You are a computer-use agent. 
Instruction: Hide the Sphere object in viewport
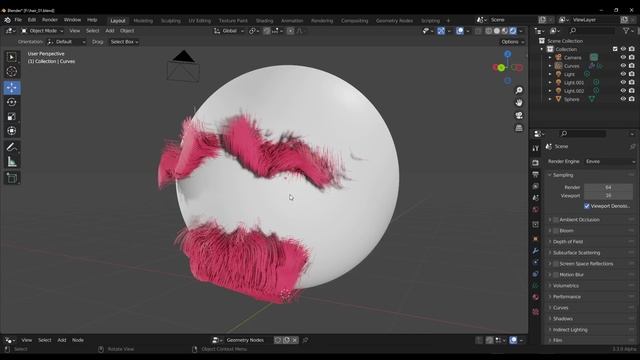pos(623,99)
